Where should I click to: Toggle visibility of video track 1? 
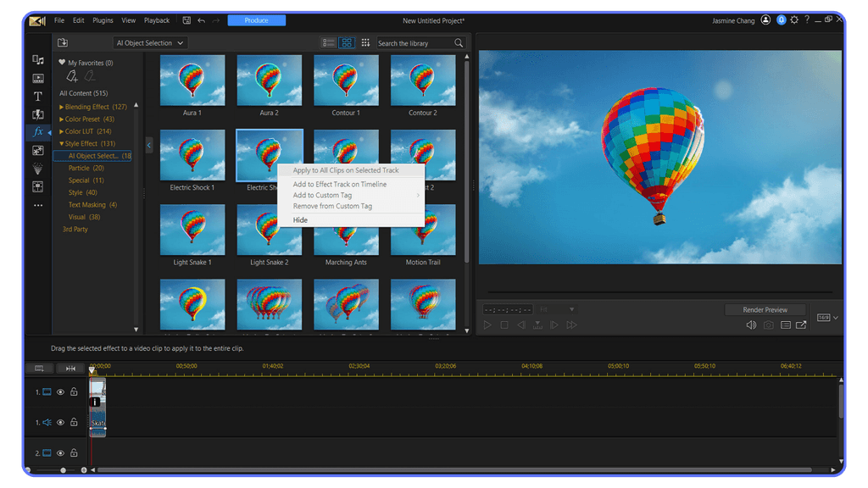58,392
